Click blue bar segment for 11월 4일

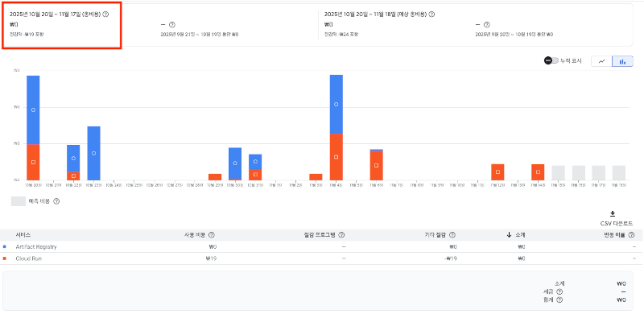click(336, 105)
